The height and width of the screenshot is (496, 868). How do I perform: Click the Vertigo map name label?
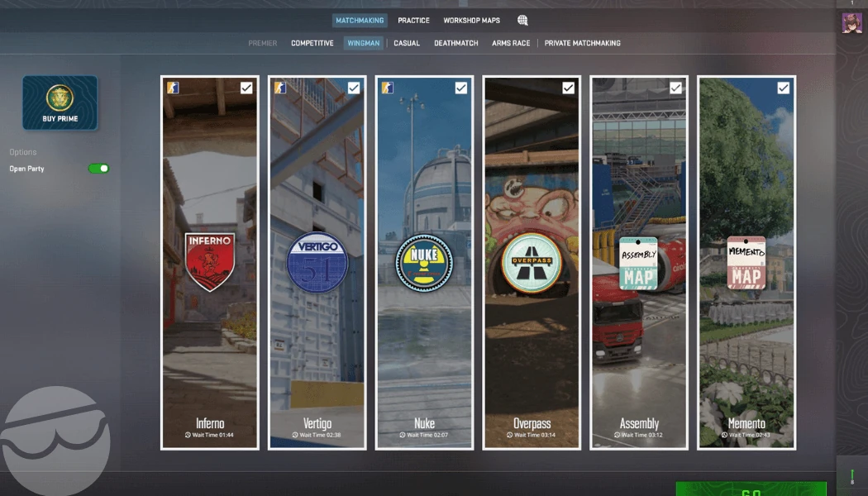coord(317,423)
